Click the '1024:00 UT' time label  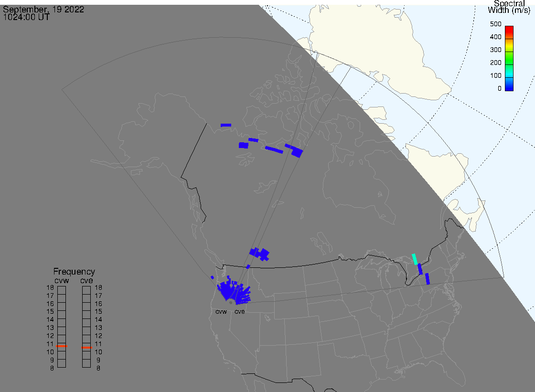(26, 17)
